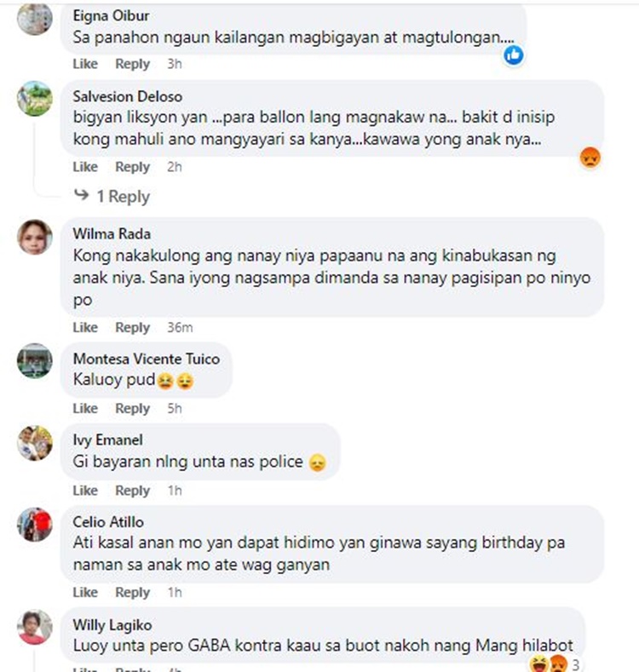Click the reply arrow icon beside 1 Reply
Image resolution: width=639 pixels, height=672 pixels.
pyautogui.click(x=82, y=195)
